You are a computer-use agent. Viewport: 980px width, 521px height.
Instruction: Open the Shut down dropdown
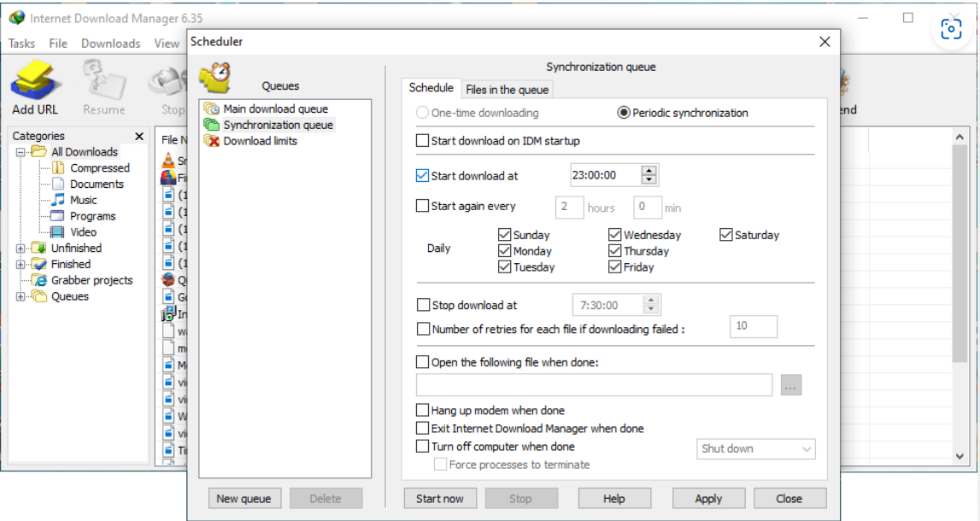point(755,448)
